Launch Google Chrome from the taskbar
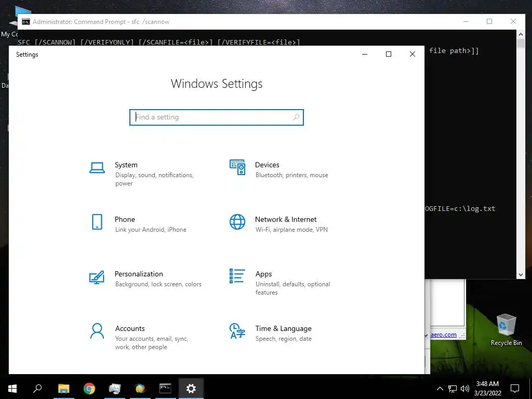Screen dimensions: 532x399 click(89, 389)
